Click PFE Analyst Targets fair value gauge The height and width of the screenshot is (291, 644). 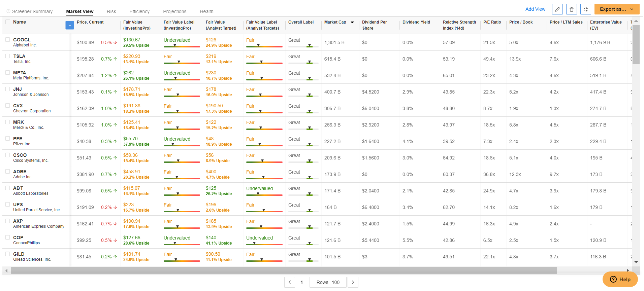[x=264, y=145]
